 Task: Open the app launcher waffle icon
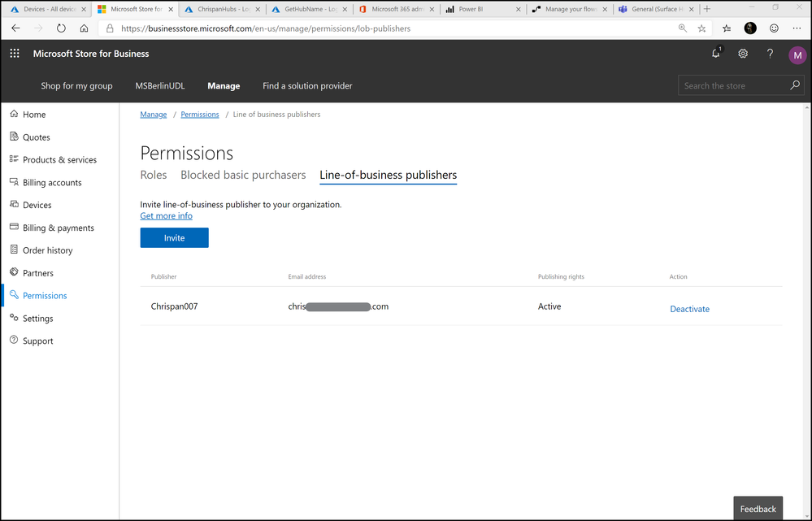15,54
